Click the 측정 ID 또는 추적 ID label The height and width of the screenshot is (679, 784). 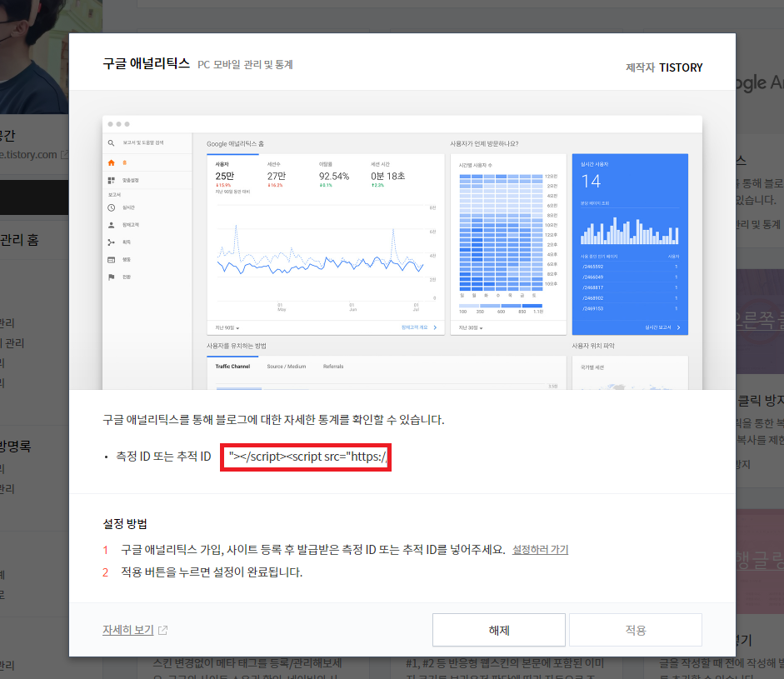tap(163, 457)
